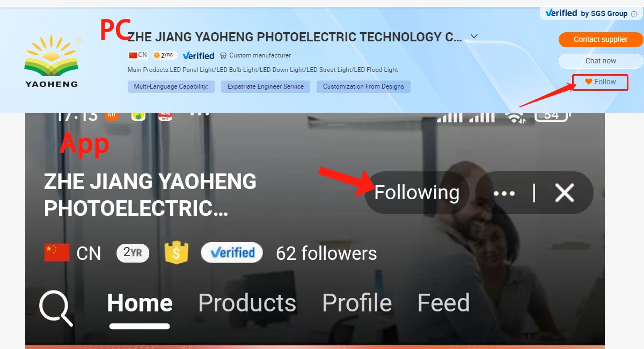Viewport: 644px width, 349px height.
Task: Click the Contact supplier button
Action: 601,40
